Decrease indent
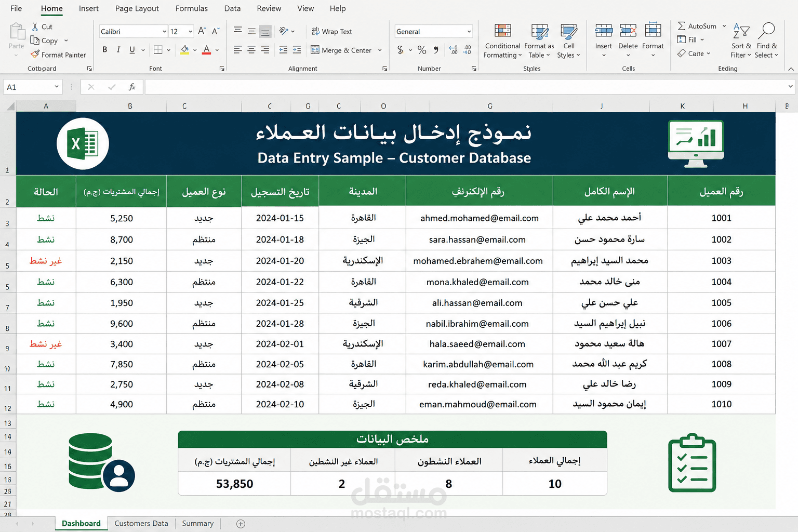This screenshot has width=798, height=532. pos(283,50)
